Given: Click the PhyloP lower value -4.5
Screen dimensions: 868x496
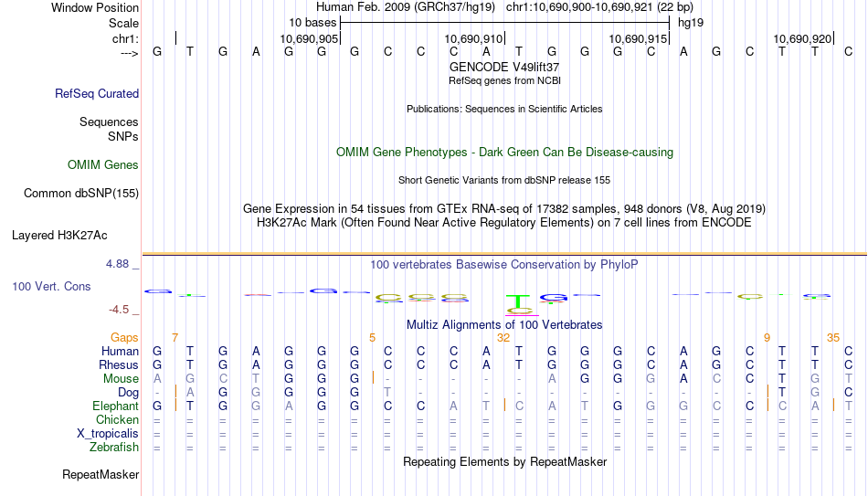Looking at the screenshot, I should pos(119,310).
